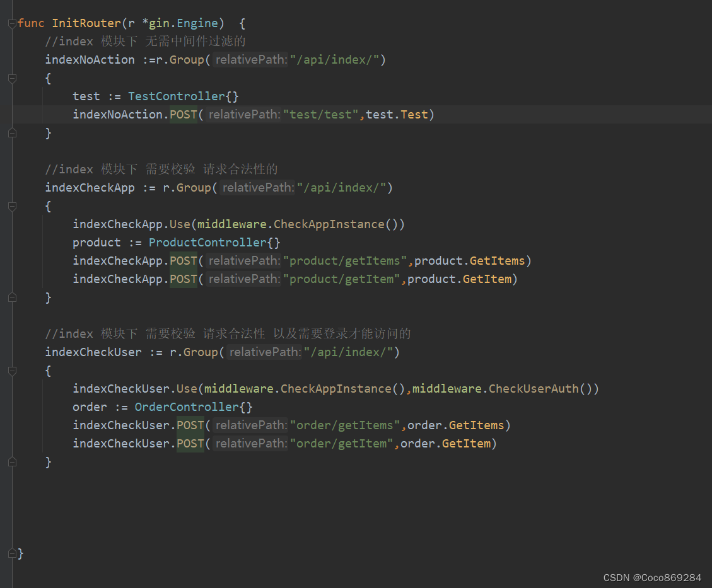Screen dimensions: 712x588
Task: Click fold end marker after order/getItem block
Action: 12,462
